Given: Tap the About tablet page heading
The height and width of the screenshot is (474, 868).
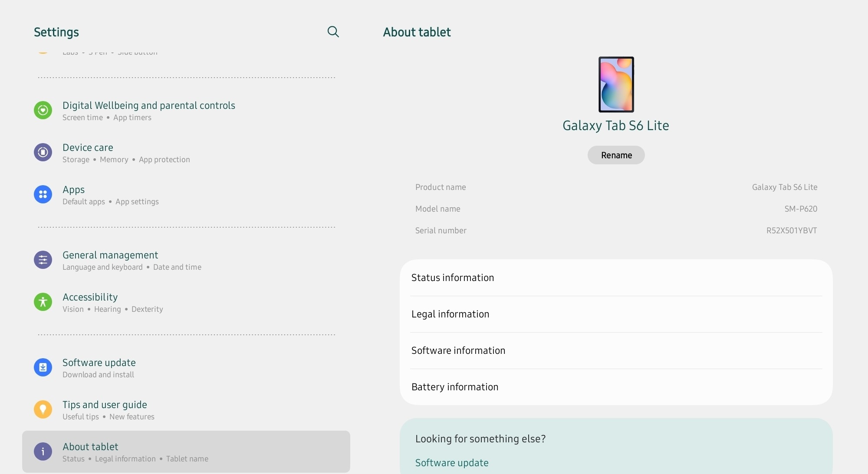Looking at the screenshot, I should point(417,32).
